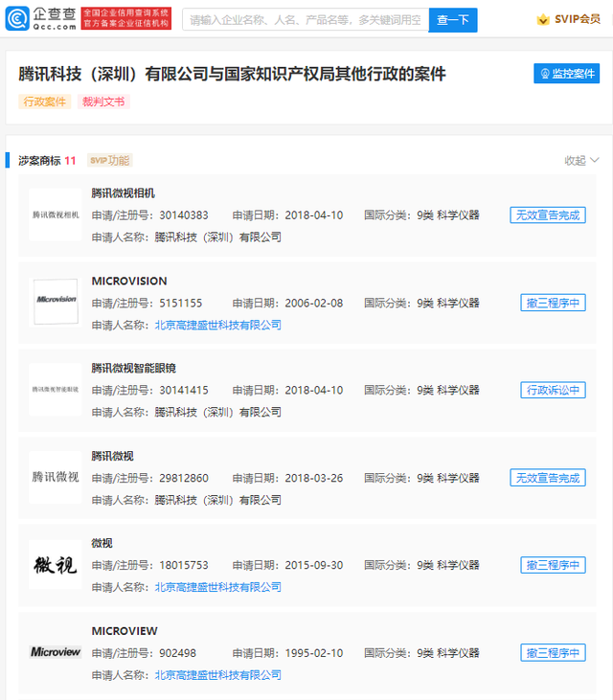Click application date 2018-03-26
This screenshot has width=613, height=700.
click(314, 478)
